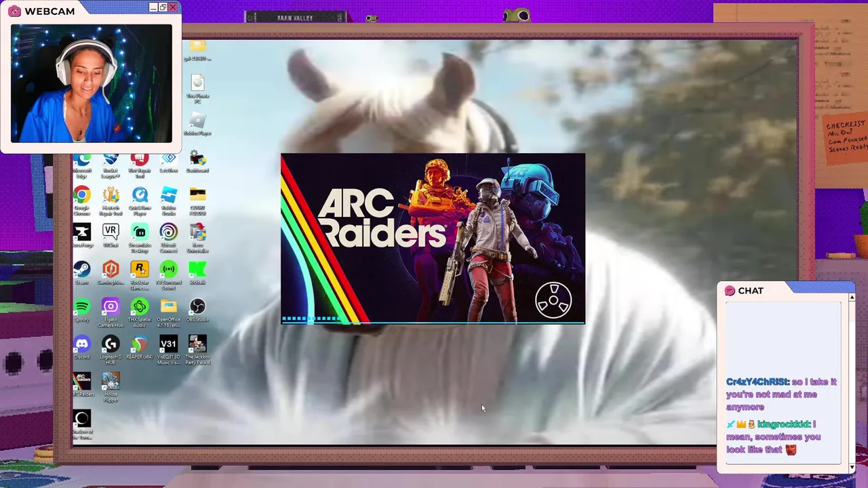The height and width of the screenshot is (488, 868).
Task: Click the Embark logo on splash screen
Action: (x=553, y=300)
